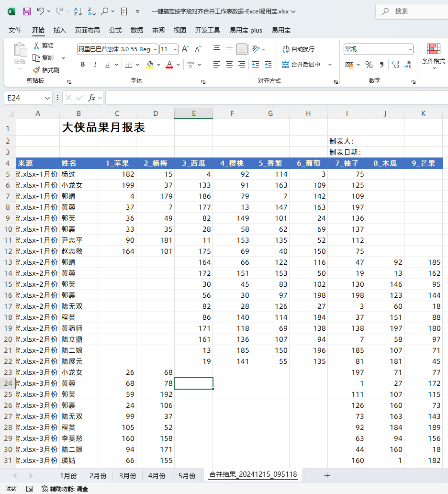This screenshot has height=494, width=448.
Task: Click the increase decimal icon
Action: 395,65
